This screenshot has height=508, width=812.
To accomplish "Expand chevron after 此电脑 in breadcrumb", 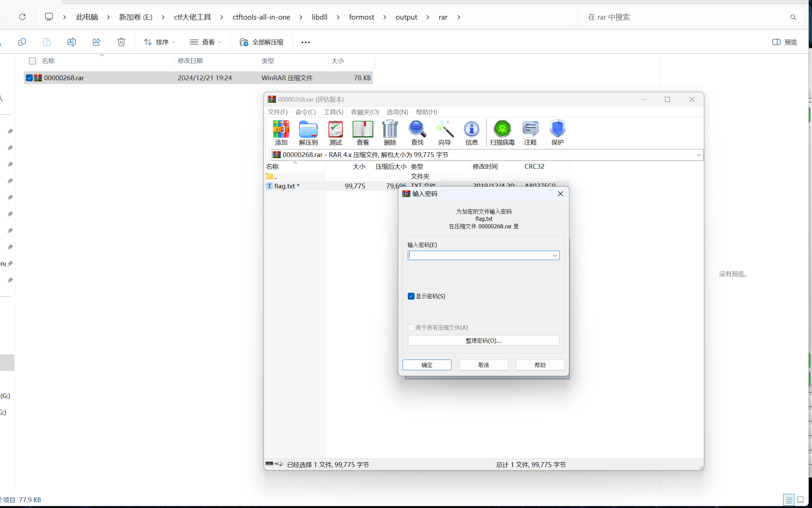I will point(108,17).
